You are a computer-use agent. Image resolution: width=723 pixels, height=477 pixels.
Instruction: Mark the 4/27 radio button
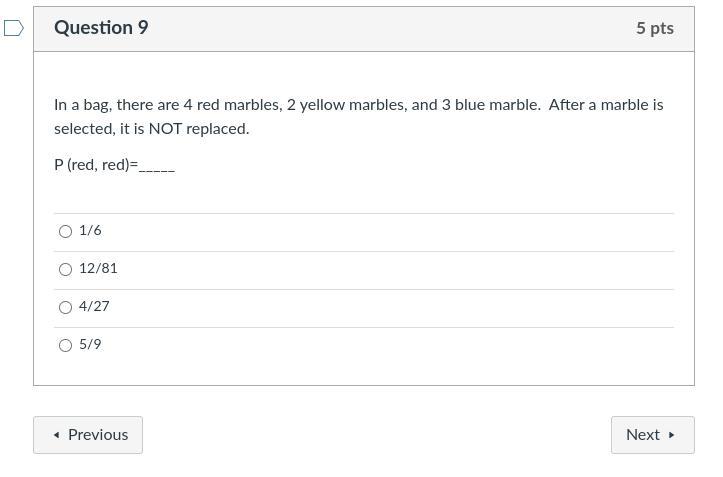point(66,307)
